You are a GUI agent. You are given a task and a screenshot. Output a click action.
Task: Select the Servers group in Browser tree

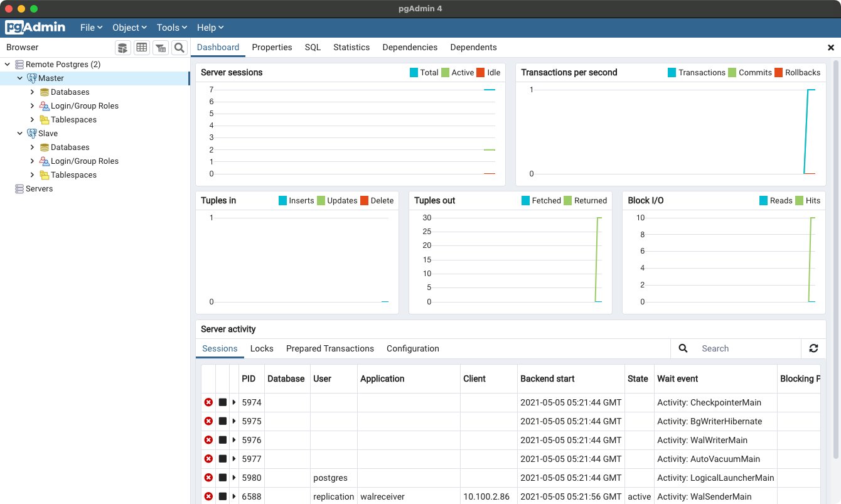pyautogui.click(x=39, y=189)
